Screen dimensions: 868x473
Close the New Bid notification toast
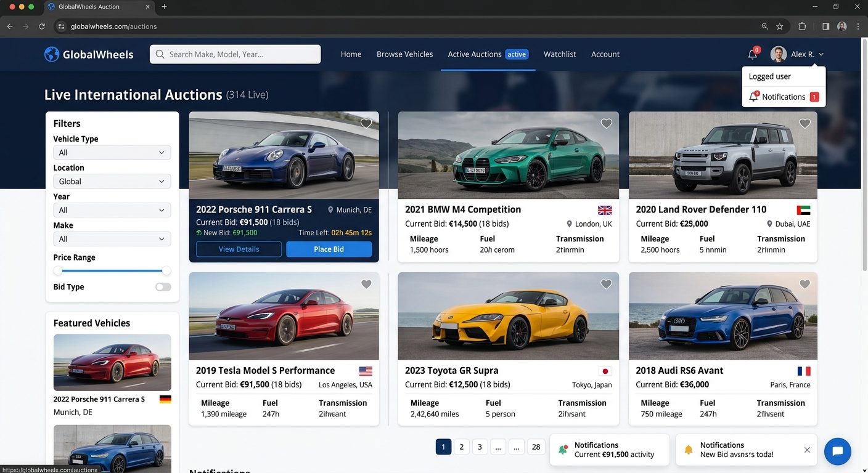pyautogui.click(x=807, y=450)
